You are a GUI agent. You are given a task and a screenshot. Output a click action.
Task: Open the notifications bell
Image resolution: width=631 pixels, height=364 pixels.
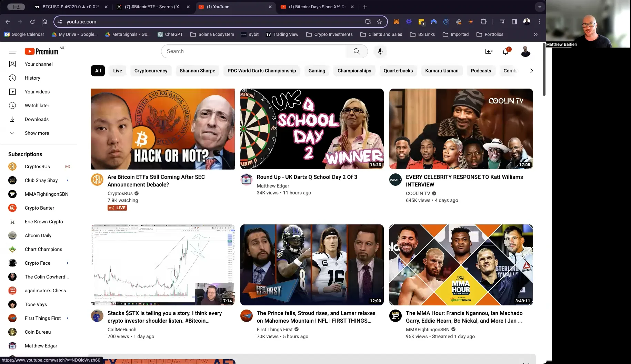click(x=505, y=51)
